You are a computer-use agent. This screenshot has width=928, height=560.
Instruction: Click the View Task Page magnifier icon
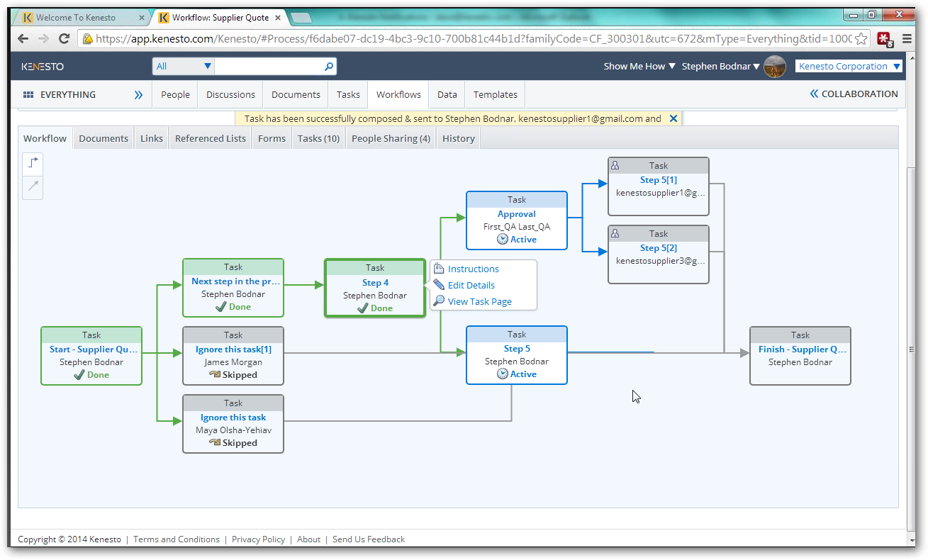(x=439, y=301)
